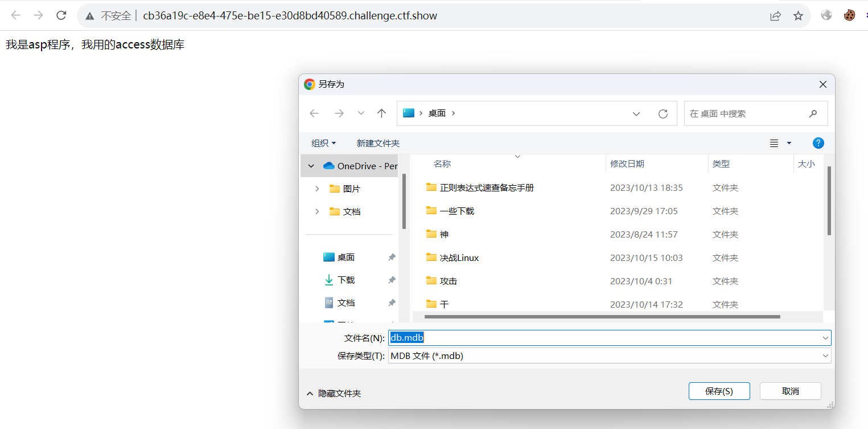Select OneDrive - Per in navigation pane

pos(360,166)
